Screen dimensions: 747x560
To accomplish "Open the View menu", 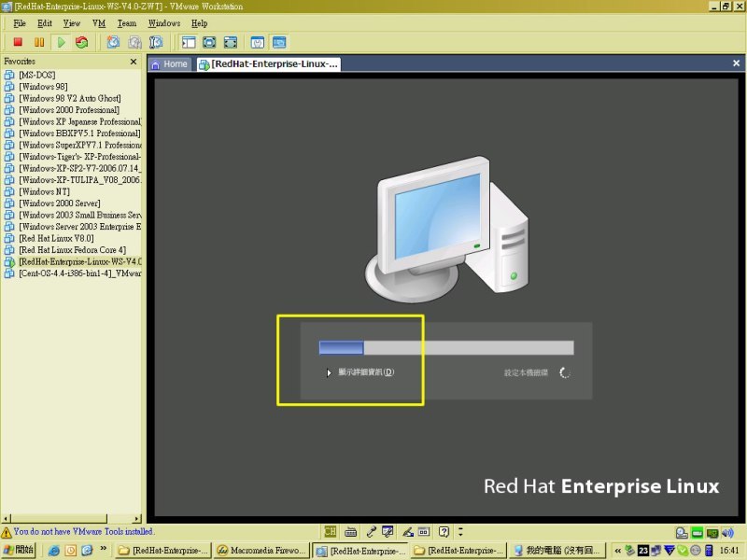I will tap(72, 23).
